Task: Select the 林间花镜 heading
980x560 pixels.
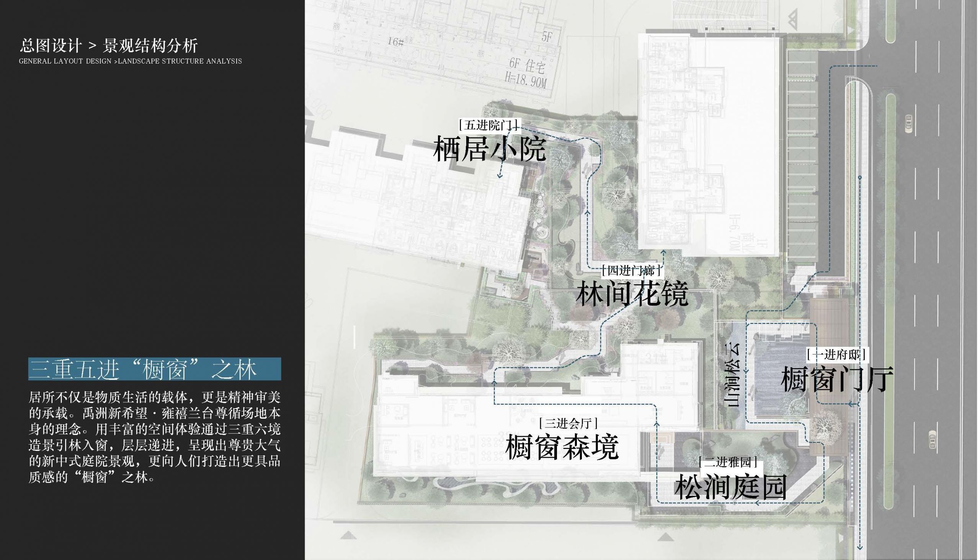Action: coord(631,294)
